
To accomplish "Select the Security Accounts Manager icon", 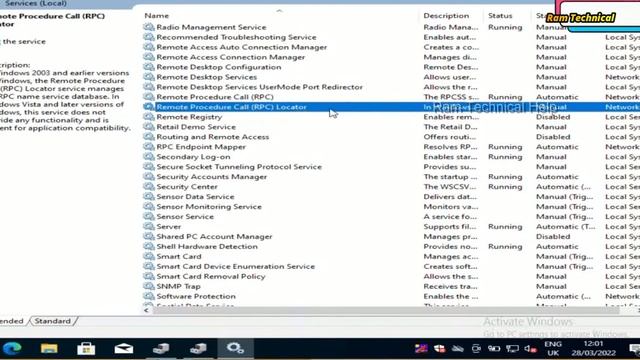I will 149,177.
